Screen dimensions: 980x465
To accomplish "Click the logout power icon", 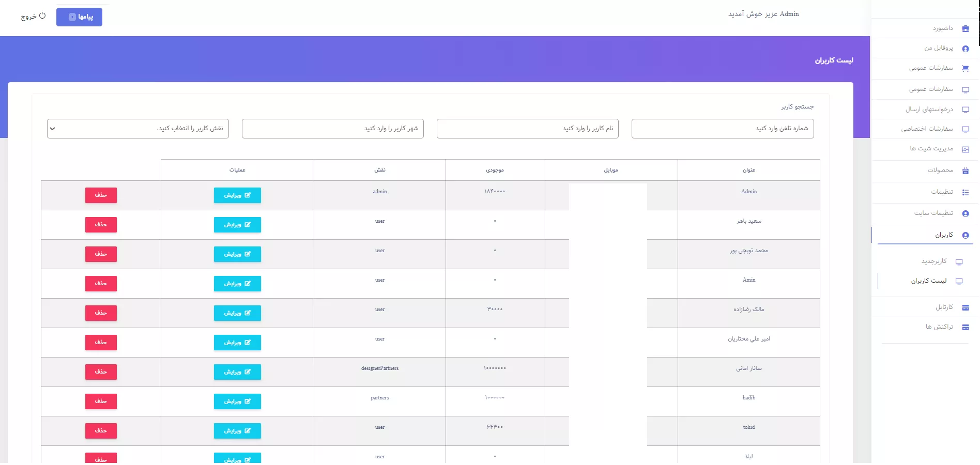I will point(42,16).
